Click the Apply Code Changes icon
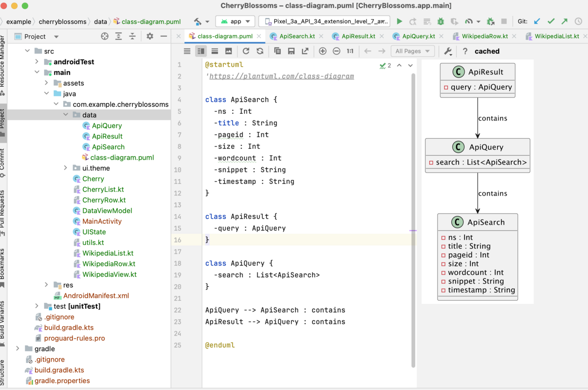 point(427,22)
